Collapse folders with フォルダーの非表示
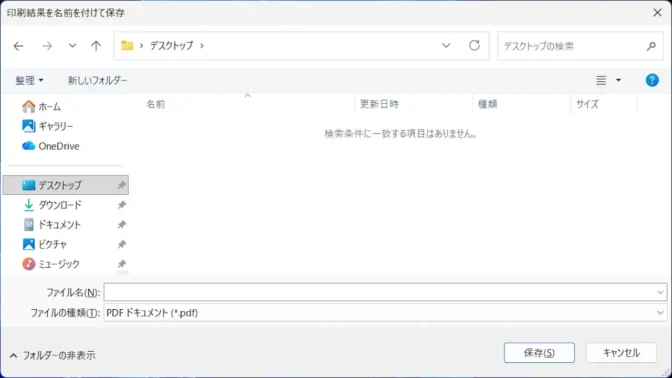Image resolution: width=672 pixels, height=378 pixels. click(x=52, y=355)
